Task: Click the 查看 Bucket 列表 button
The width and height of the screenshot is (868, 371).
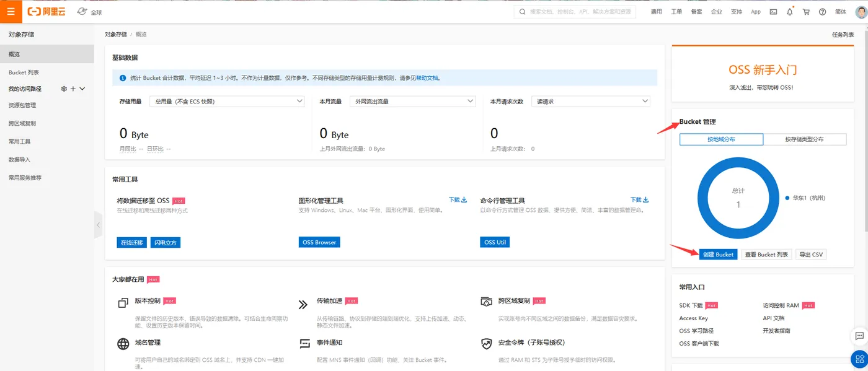Action: [x=767, y=255]
